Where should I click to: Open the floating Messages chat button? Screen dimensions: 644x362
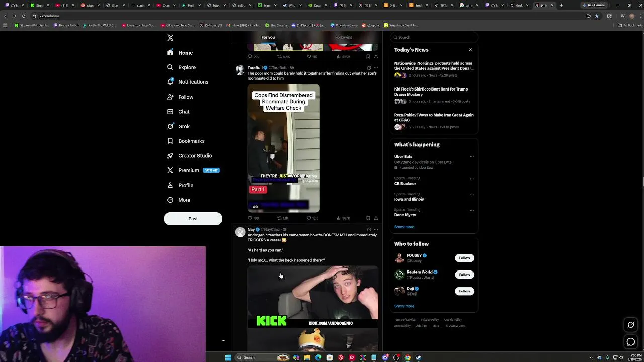click(631, 342)
